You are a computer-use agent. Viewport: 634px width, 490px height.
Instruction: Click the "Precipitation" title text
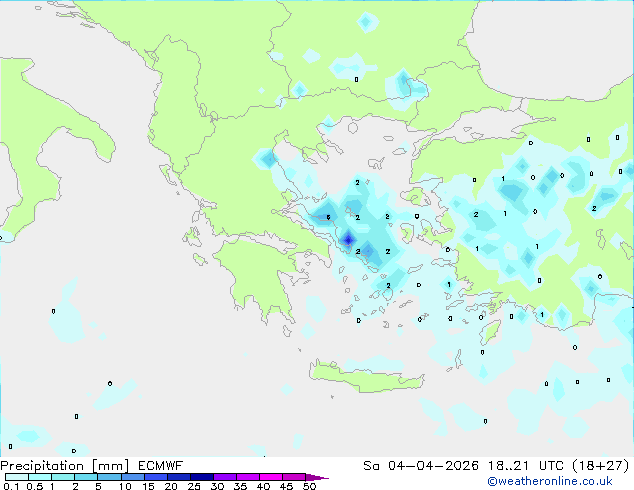[42, 466]
